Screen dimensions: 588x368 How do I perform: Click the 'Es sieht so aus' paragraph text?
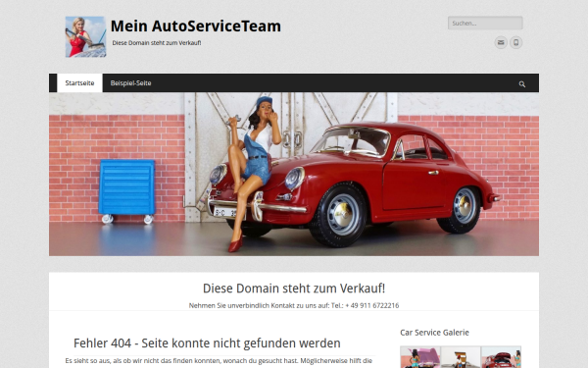(219, 361)
